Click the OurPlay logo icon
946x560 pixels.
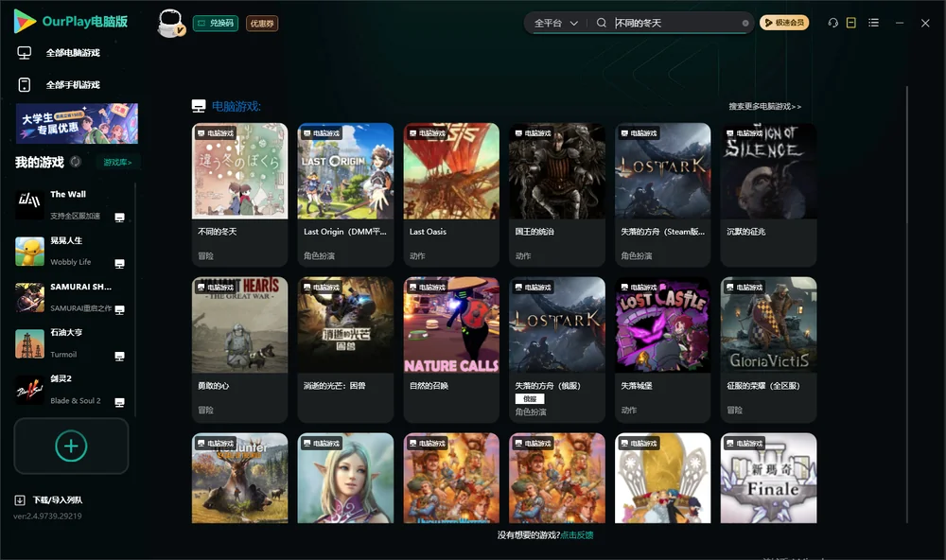(25, 21)
